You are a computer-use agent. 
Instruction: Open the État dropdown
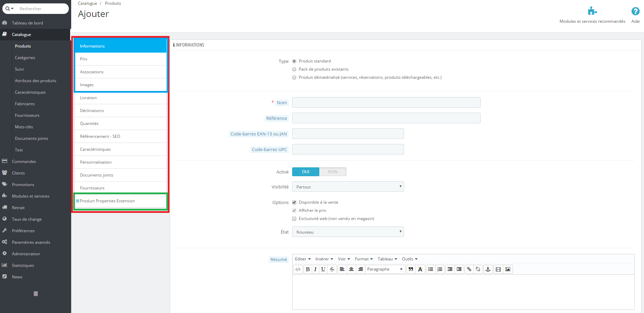point(348,232)
